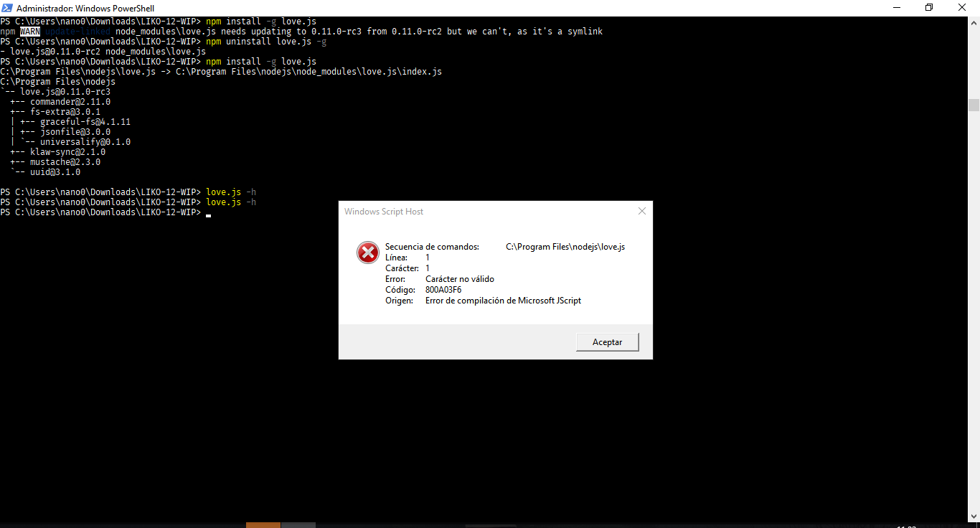Click the Administrador: Windows PowerShell title text

click(85, 8)
